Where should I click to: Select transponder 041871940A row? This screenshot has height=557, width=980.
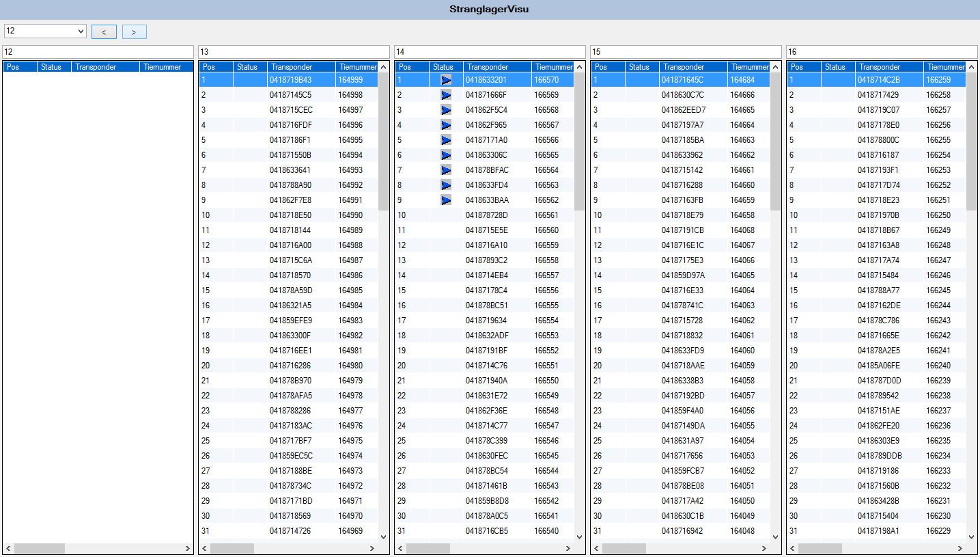(x=484, y=381)
